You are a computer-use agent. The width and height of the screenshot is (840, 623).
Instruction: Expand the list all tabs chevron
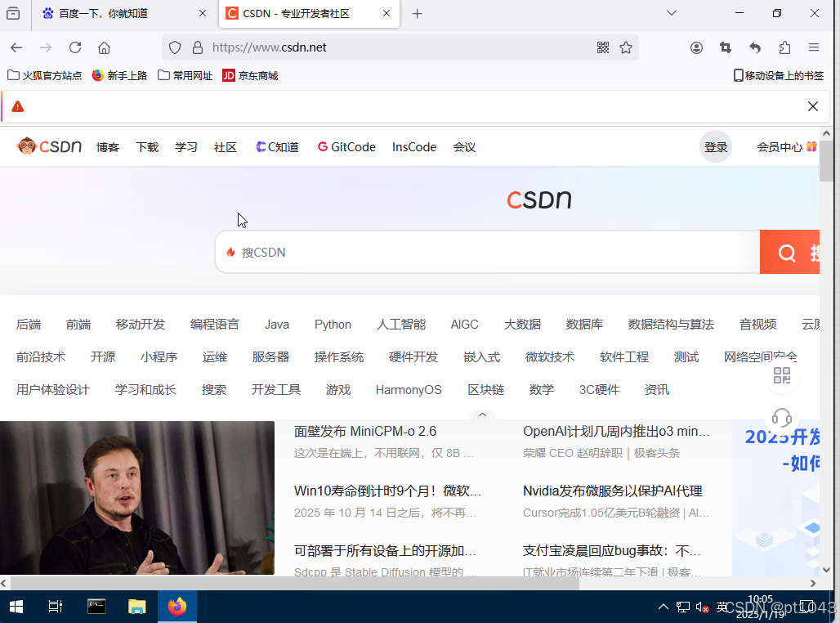(671, 13)
